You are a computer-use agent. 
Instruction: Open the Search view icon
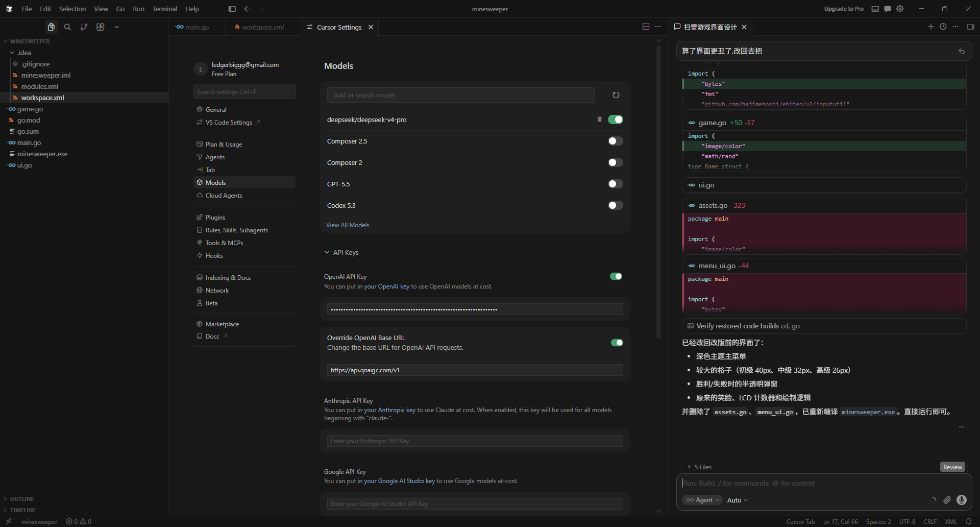point(67,27)
